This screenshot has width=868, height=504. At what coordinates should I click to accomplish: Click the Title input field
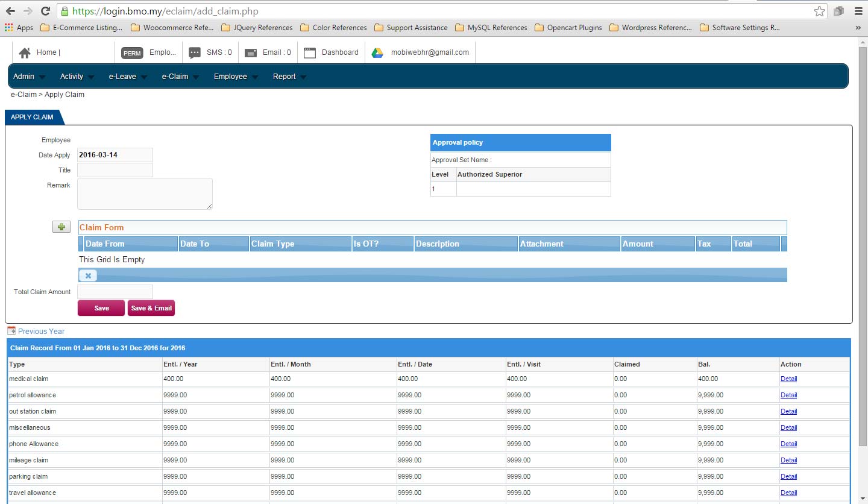coord(115,170)
